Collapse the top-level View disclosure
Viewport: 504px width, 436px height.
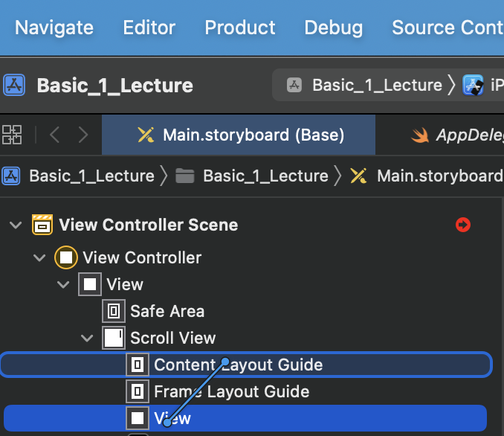tap(63, 284)
